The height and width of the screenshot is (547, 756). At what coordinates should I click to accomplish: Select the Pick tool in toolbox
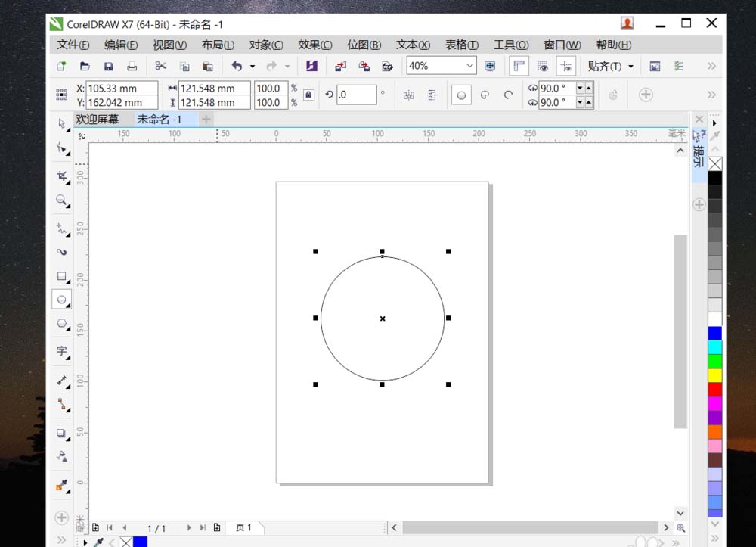pos(62,123)
